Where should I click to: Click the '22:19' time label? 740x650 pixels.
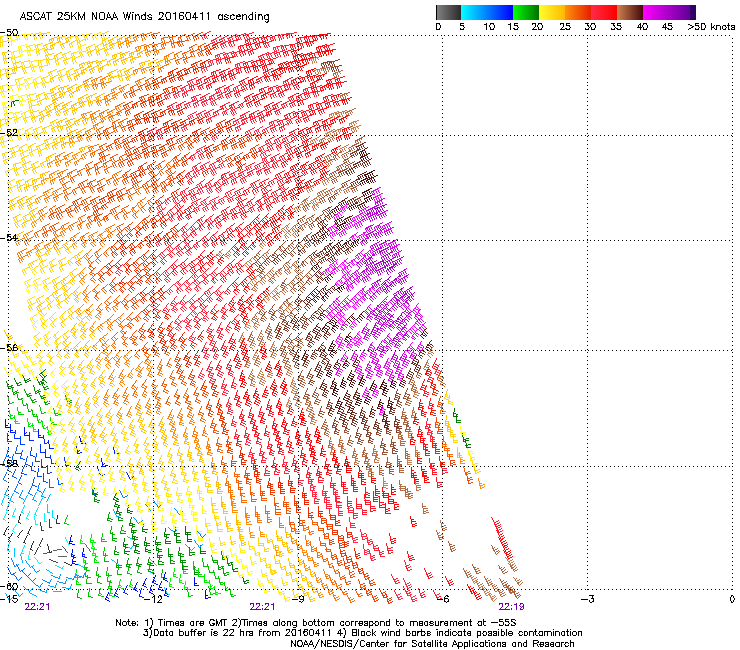point(512,607)
